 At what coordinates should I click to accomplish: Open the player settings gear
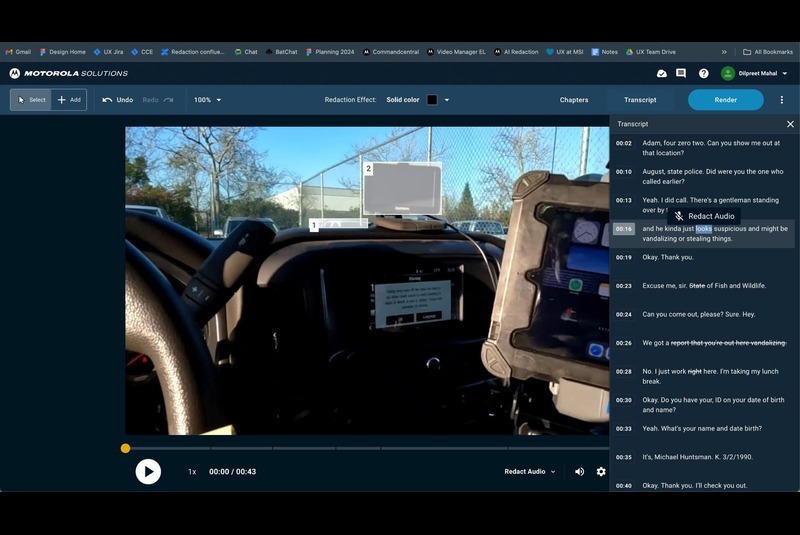[x=601, y=472]
